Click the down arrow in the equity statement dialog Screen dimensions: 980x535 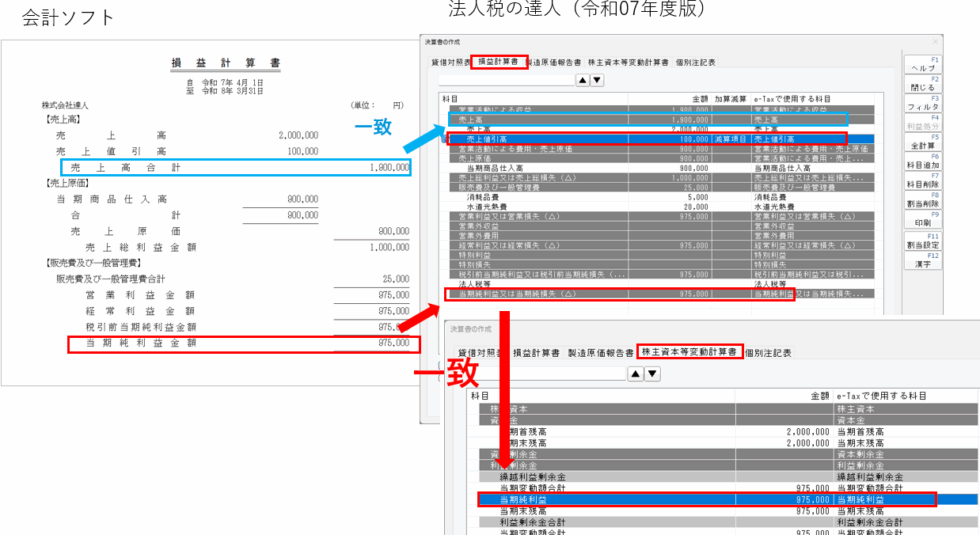click(652, 374)
